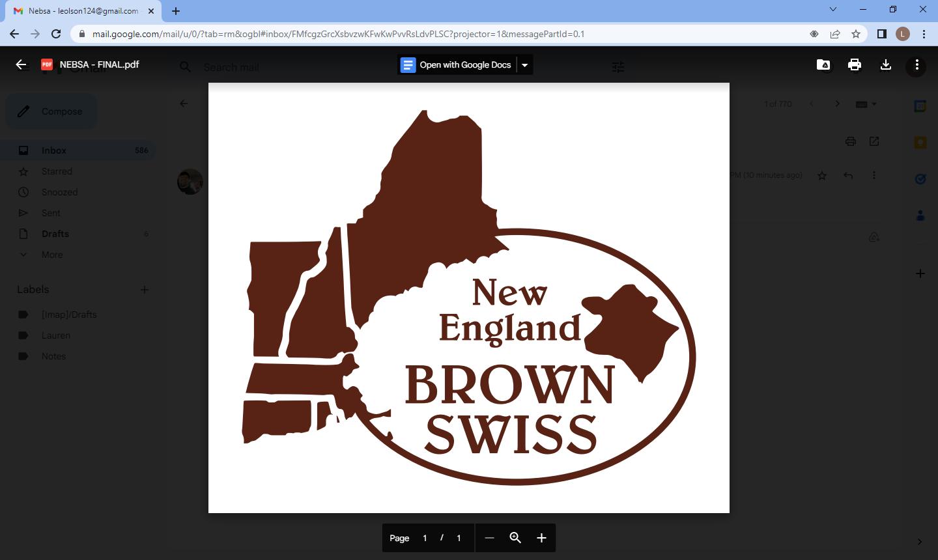Print the NEBSA PDF
This screenshot has height=560, width=938.
855,64
